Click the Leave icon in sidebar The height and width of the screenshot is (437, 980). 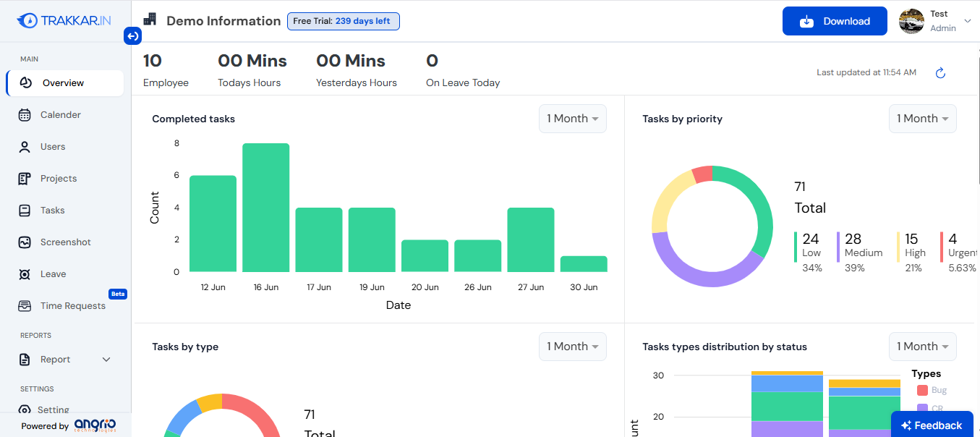pyautogui.click(x=25, y=273)
